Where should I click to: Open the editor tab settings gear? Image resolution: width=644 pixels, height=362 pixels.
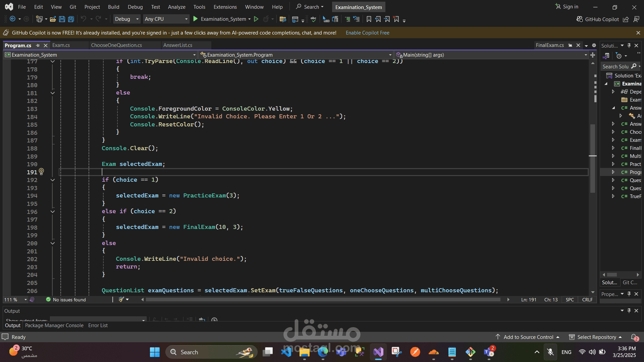tap(594, 45)
